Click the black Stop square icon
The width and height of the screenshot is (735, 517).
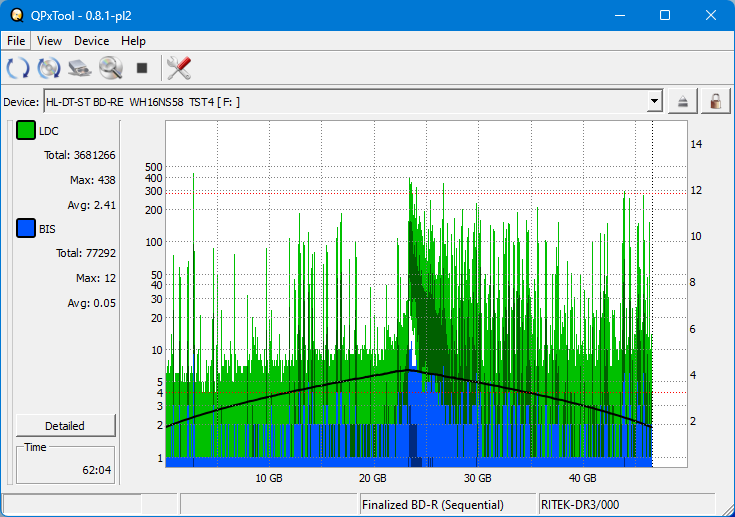142,68
